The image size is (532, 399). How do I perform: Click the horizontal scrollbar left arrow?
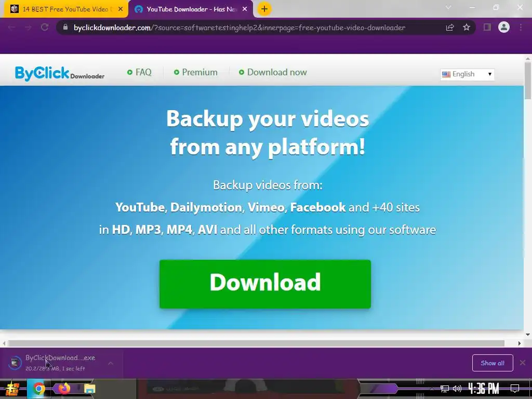(x=4, y=343)
